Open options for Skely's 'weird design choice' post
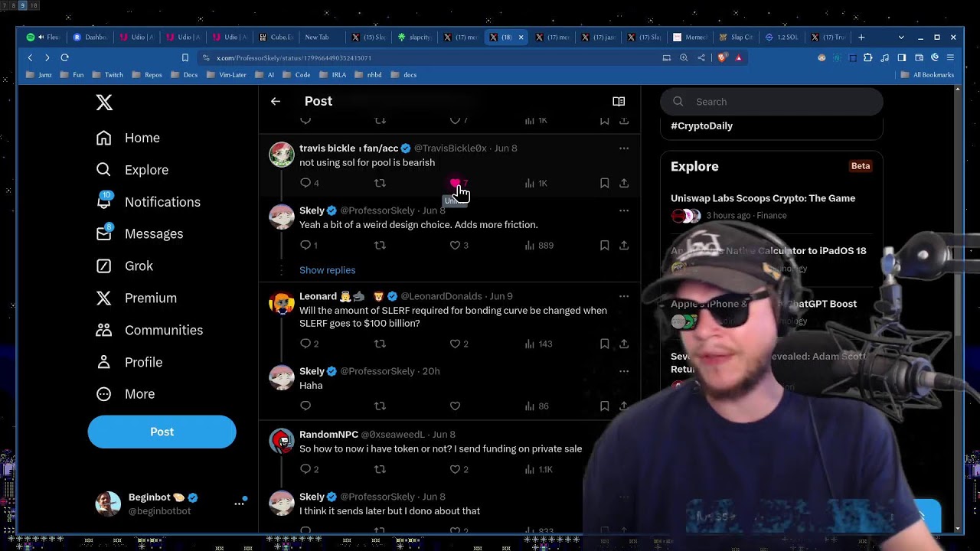This screenshot has width=980, height=551. pyautogui.click(x=624, y=210)
